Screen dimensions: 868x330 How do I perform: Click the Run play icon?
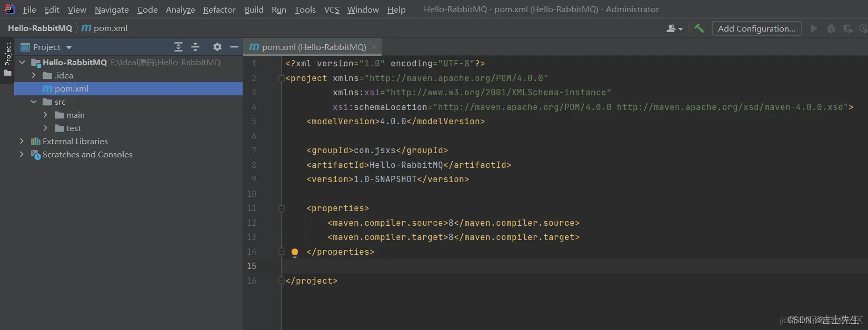(814, 28)
